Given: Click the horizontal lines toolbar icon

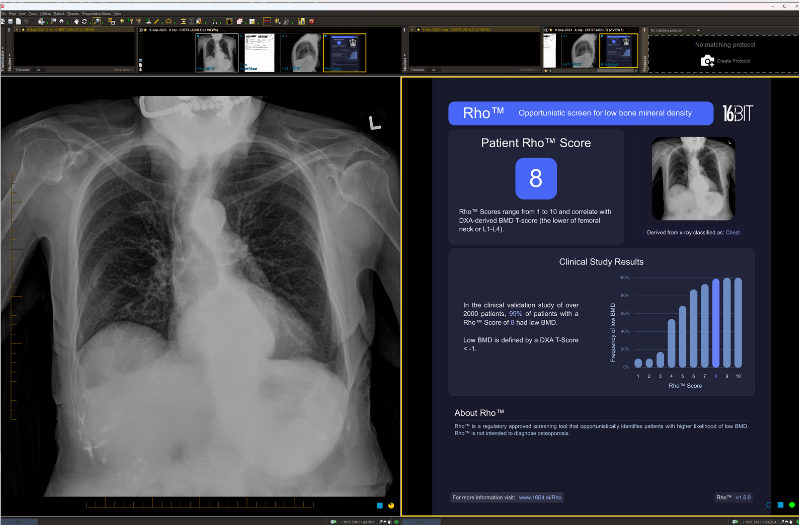Looking at the screenshot, I should point(183,21).
